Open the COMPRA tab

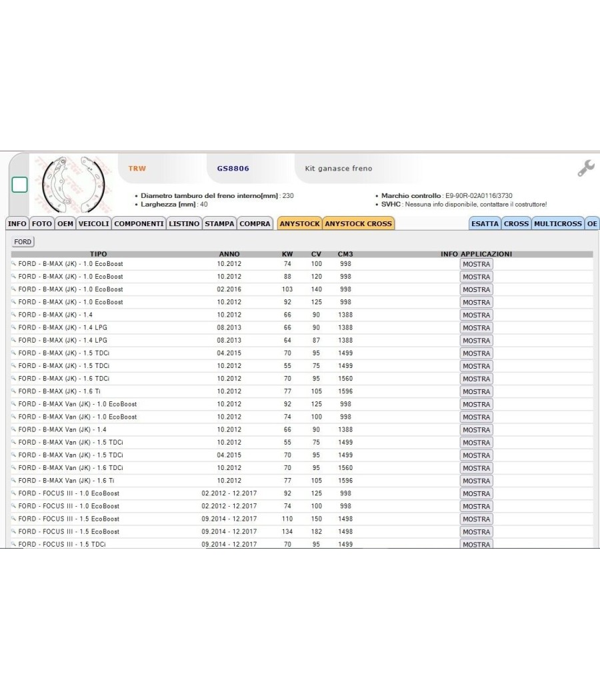[x=255, y=223]
